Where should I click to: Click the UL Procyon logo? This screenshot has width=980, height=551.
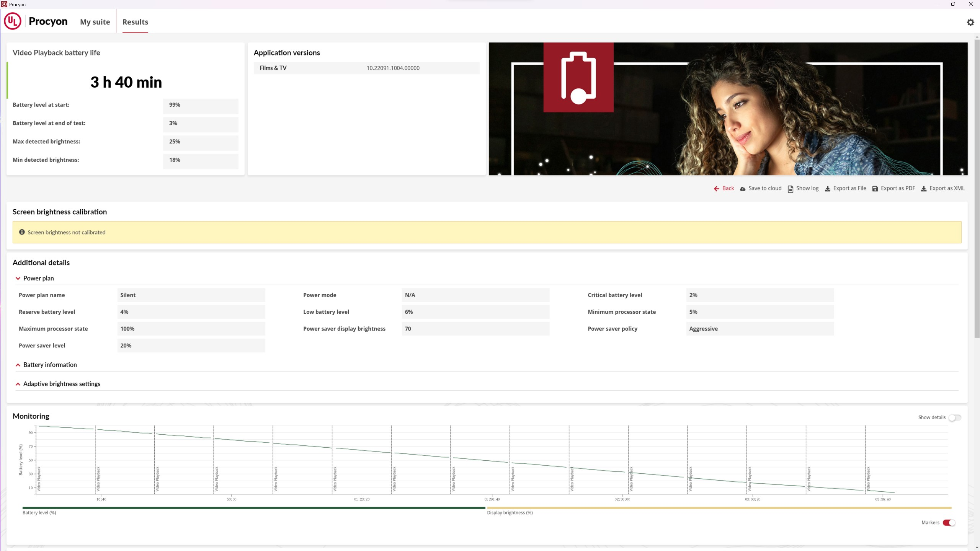point(13,21)
